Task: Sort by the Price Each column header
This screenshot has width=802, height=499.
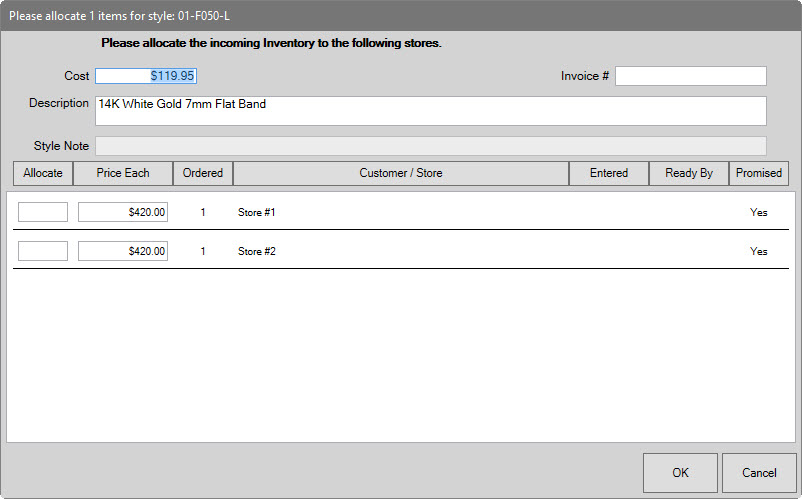Action: click(x=123, y=173)
